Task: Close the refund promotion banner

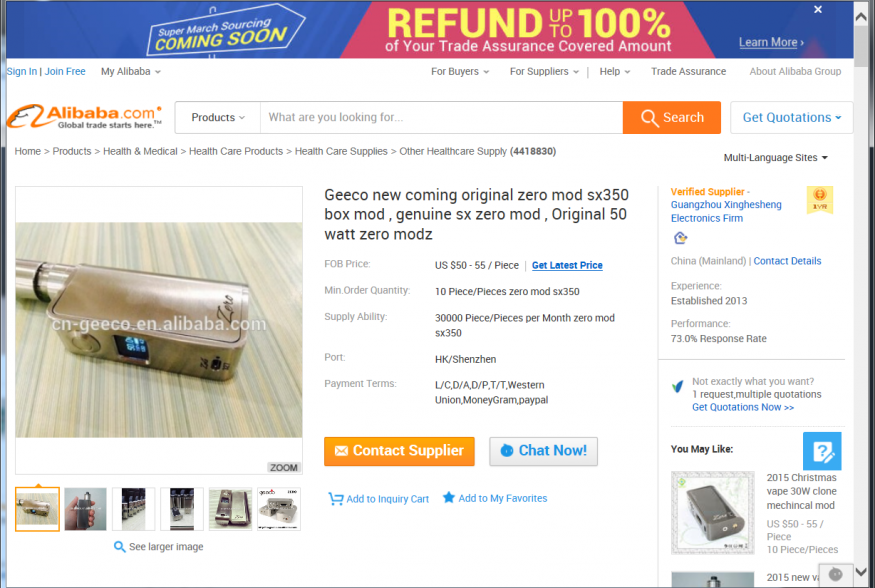Action: (818, 9)
